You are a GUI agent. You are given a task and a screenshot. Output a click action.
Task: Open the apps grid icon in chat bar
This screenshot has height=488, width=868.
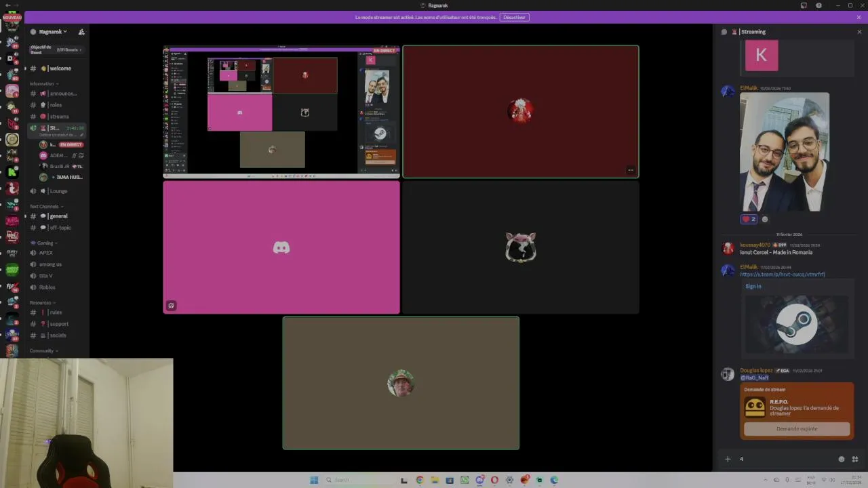click(x=855, y=459)
